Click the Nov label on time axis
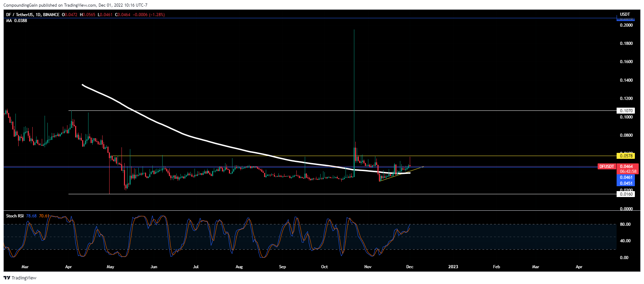The image size is (644, 284). point(368,267)
